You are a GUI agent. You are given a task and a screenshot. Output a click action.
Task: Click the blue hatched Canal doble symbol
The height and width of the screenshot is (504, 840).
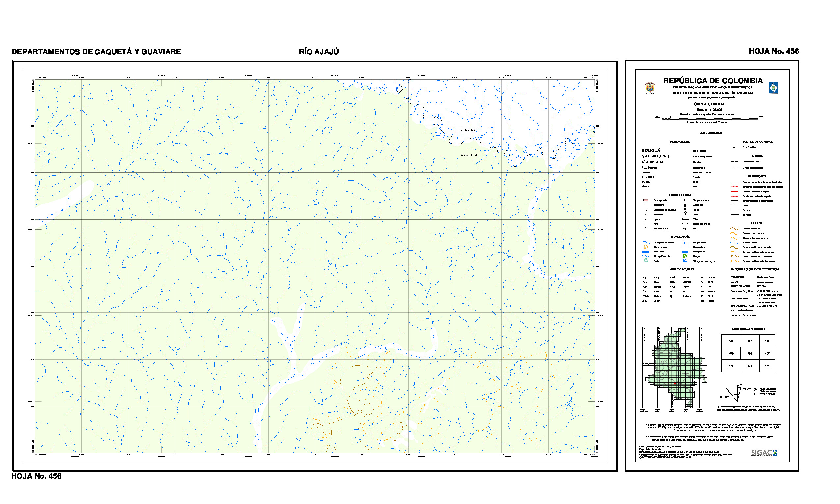click(x=646, y=252)
